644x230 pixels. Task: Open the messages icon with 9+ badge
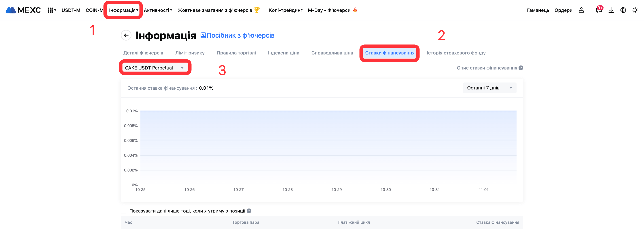(599, 10)
